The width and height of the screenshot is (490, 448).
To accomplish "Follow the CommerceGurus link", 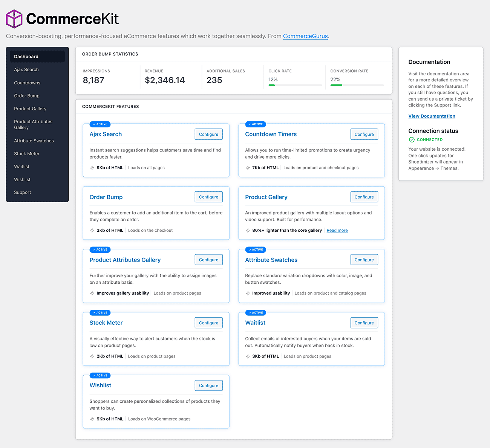I will (x=305, y=36).
